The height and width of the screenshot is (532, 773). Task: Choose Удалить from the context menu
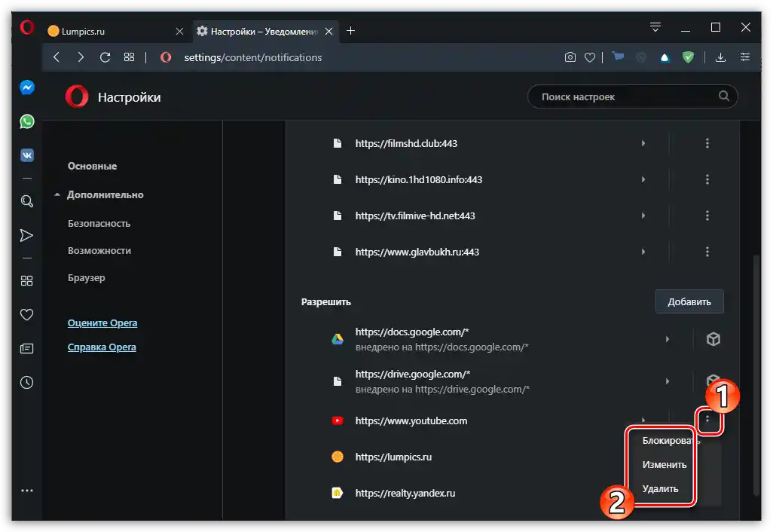click(x=660, y=489)
